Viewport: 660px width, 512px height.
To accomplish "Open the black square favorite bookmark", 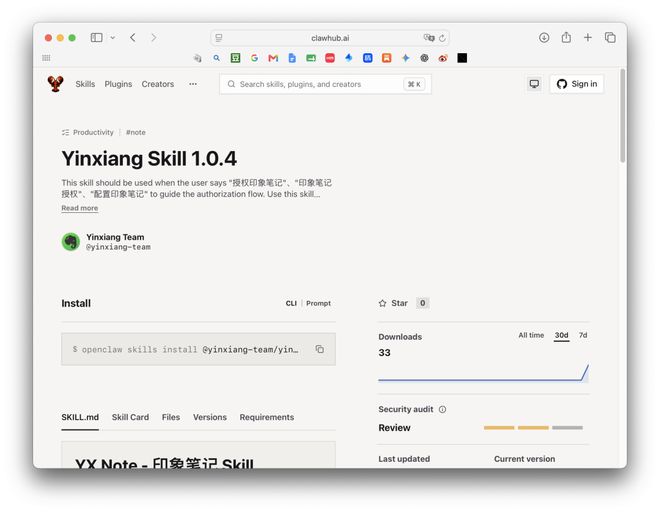I will tap(462, 58).
